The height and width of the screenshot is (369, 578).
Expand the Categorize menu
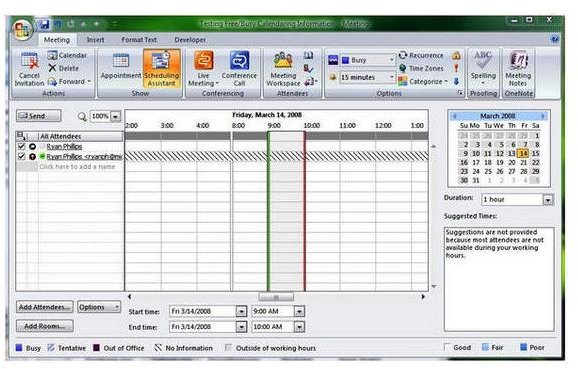pyautogui.click(x=423, y=81)
